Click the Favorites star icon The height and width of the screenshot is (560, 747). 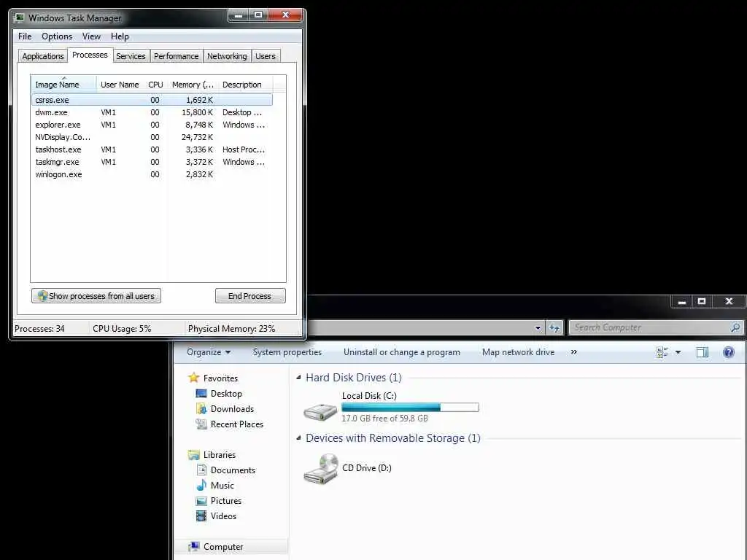tap(193, 378)
